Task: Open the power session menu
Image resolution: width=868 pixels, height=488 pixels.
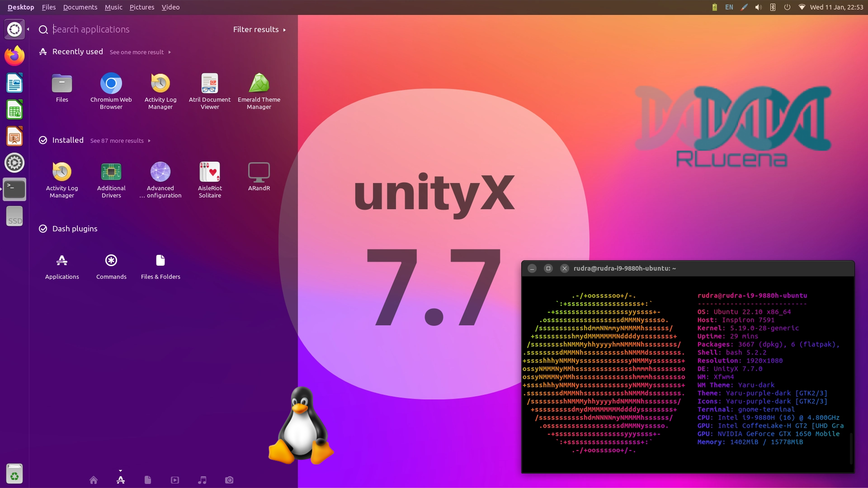Action: [787, 7]
